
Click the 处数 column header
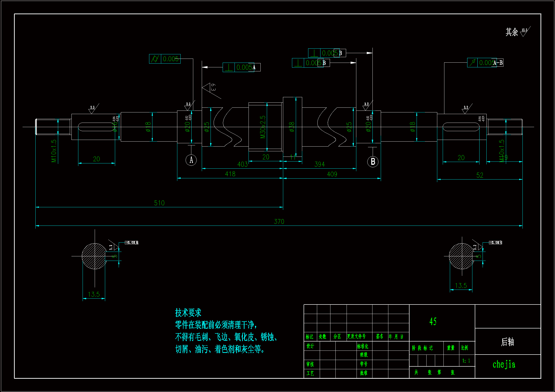(x=322, y=337)
